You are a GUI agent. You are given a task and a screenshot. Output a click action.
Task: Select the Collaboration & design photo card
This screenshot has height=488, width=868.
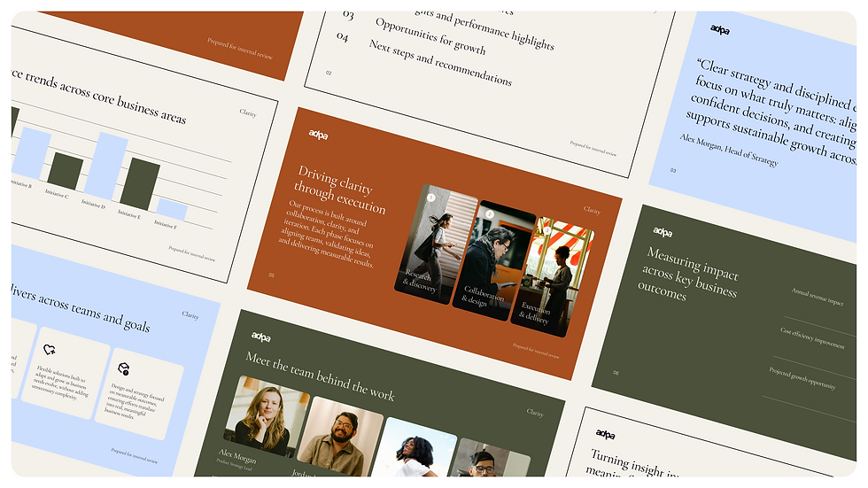tap(494, 260)
